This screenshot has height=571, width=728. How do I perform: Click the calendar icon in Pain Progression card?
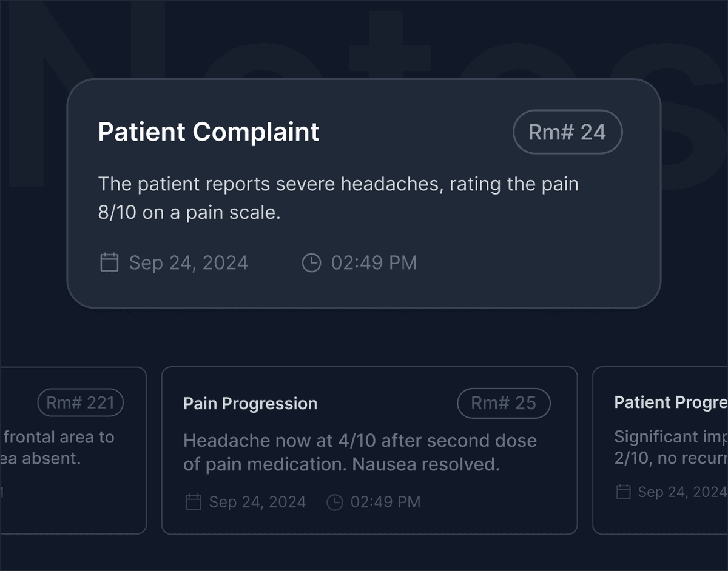pyautogui.click(x=193, y=502)
